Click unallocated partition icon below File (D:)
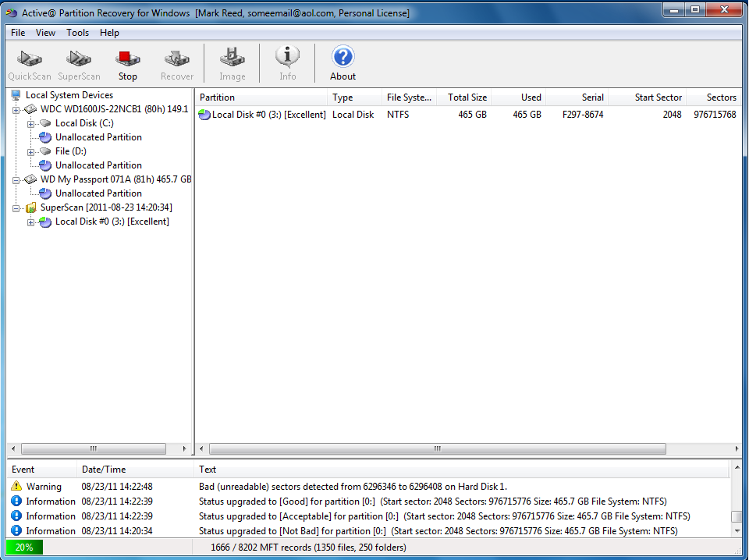The height and width of the screenshot is (560, 749). [x=45, y=165]
